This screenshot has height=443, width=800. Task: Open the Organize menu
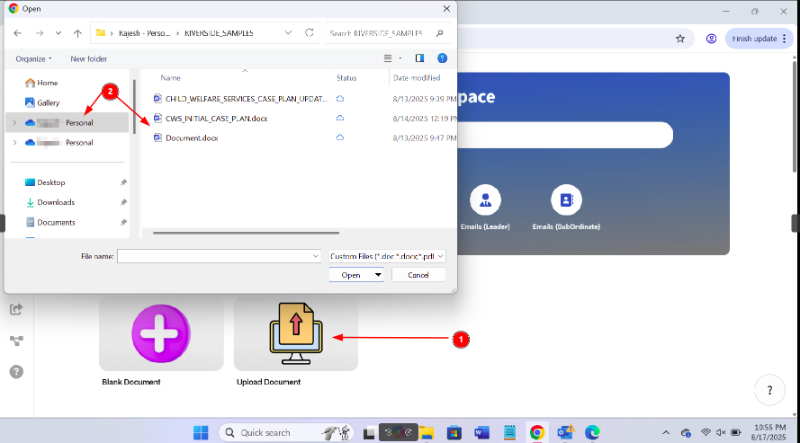pyautogui.click(x=34, y=59)
